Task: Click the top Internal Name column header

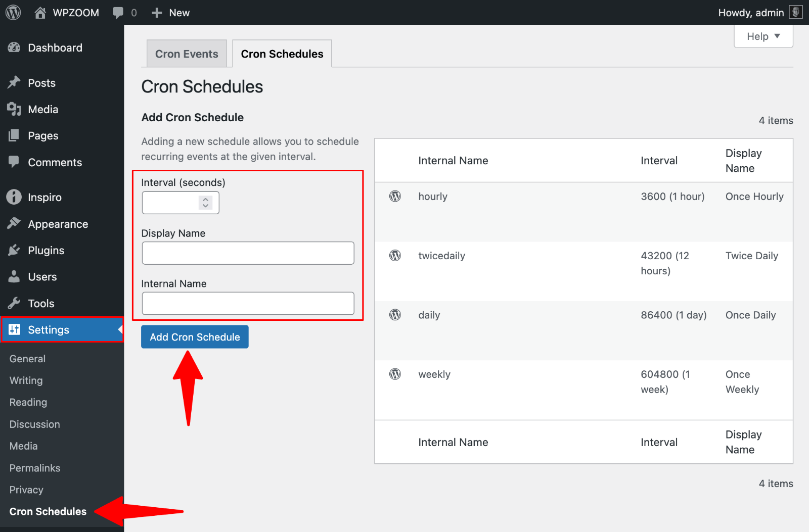Action: pos(453,161)
